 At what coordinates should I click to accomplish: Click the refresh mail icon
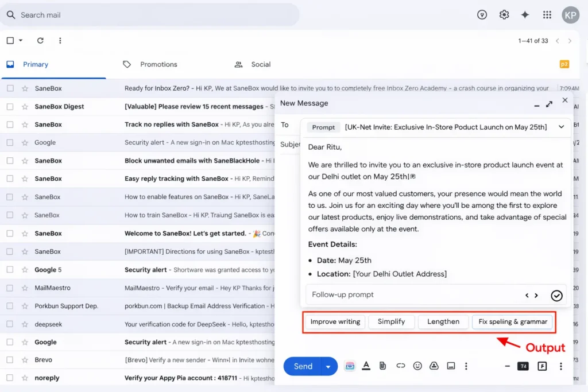pyautogui.click(x=40, y=41)
